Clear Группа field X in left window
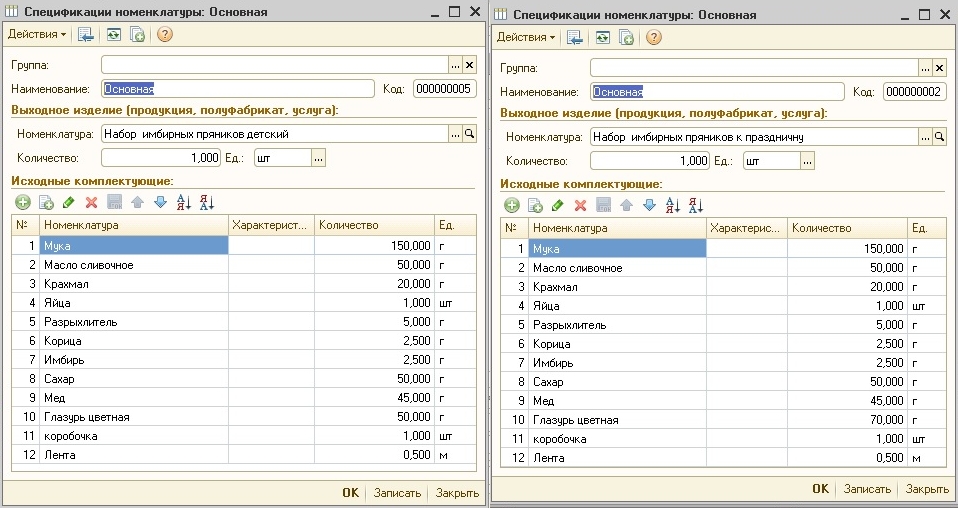 click(469, 65)
